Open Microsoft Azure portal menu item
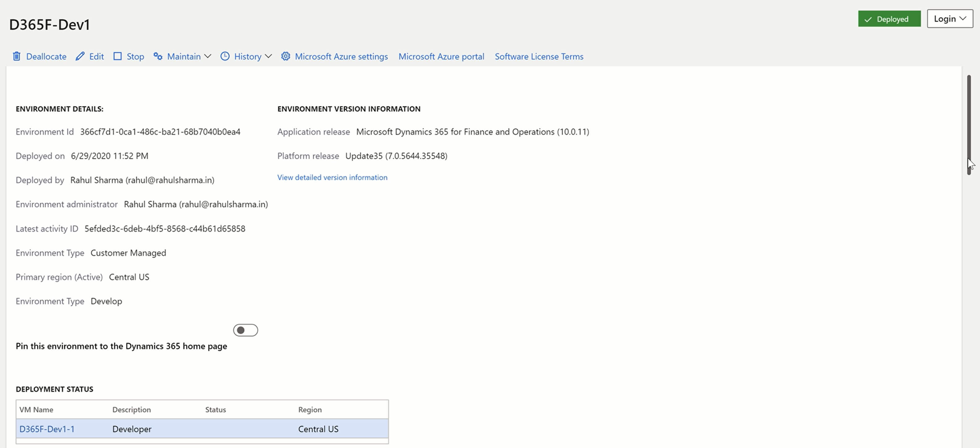The height and width of the screenshot is (448, 980). [x=441, y=56]
